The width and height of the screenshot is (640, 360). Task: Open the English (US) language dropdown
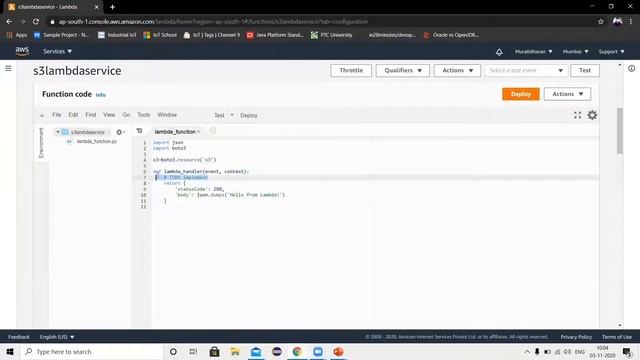(x=57, y=337)
